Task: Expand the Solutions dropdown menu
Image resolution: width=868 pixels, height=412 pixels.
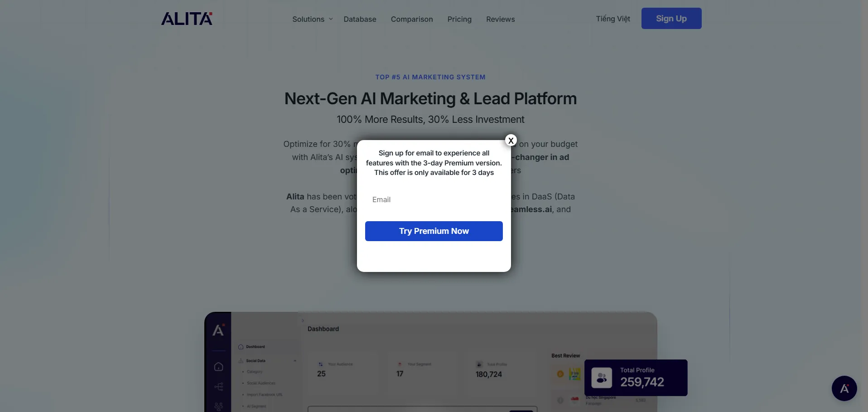Action: pyautogui.click(x=312, y=19)
